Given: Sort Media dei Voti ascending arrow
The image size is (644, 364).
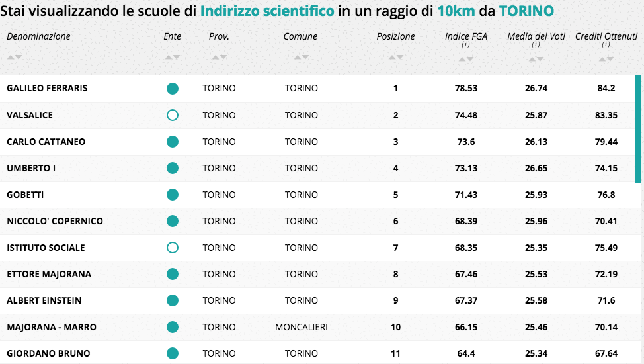Looking at the screenshot, I should pos(532,59).
